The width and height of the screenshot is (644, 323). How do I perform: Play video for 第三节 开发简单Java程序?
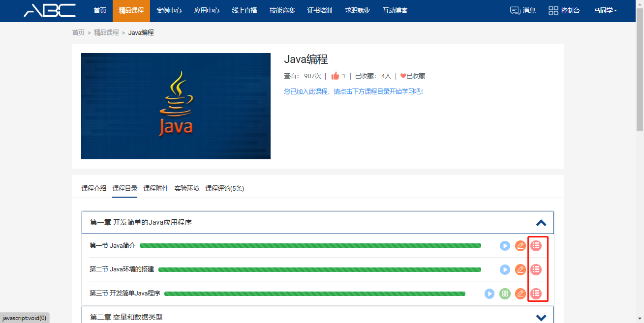click(489, 294)
